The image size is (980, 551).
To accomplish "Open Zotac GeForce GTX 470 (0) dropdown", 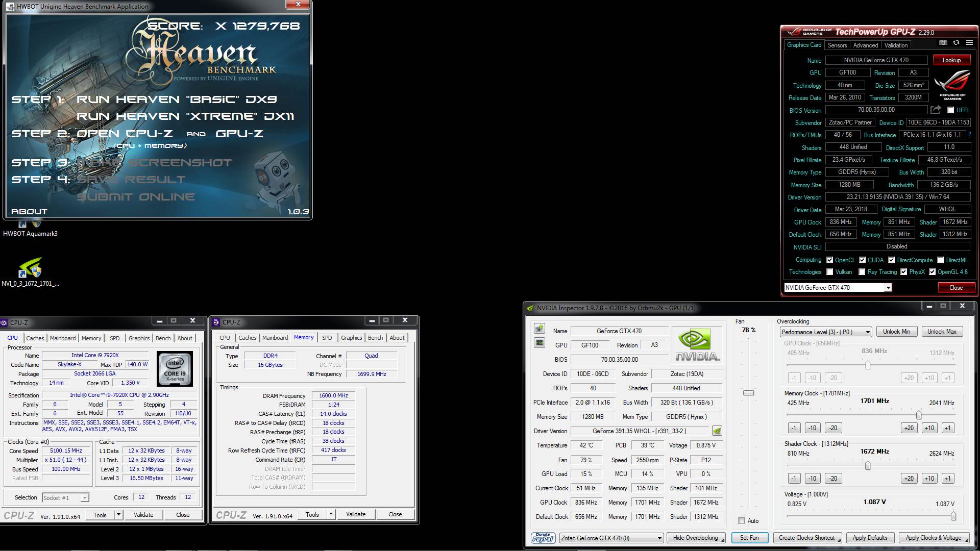I will (611, 538).
